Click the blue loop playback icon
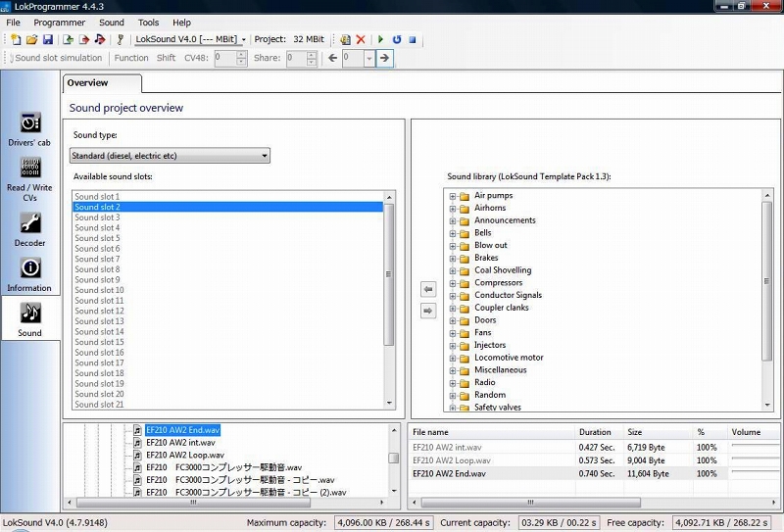Image resolution: width=784 pixels, height=532 pixels. [397, 39]
